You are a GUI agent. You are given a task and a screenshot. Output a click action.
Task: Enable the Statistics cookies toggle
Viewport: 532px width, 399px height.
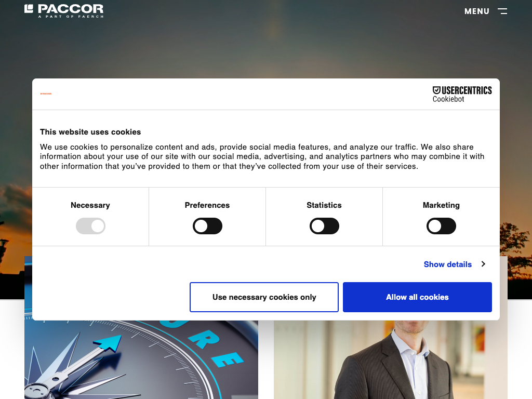[x=324, y=226]
